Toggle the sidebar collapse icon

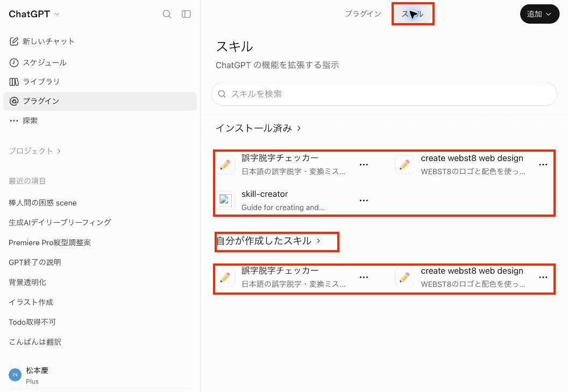pos(186,14)
